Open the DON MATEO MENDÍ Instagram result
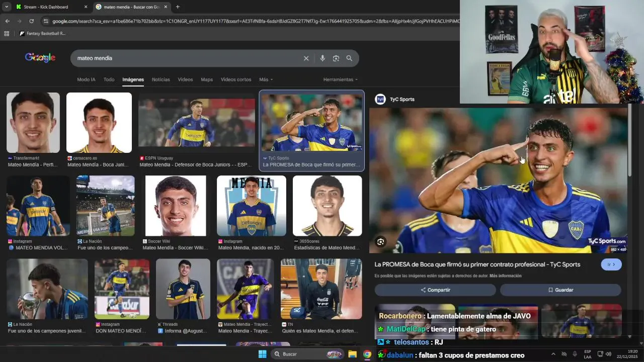Screen dimensions: 644x362 (x=122, y=289)
